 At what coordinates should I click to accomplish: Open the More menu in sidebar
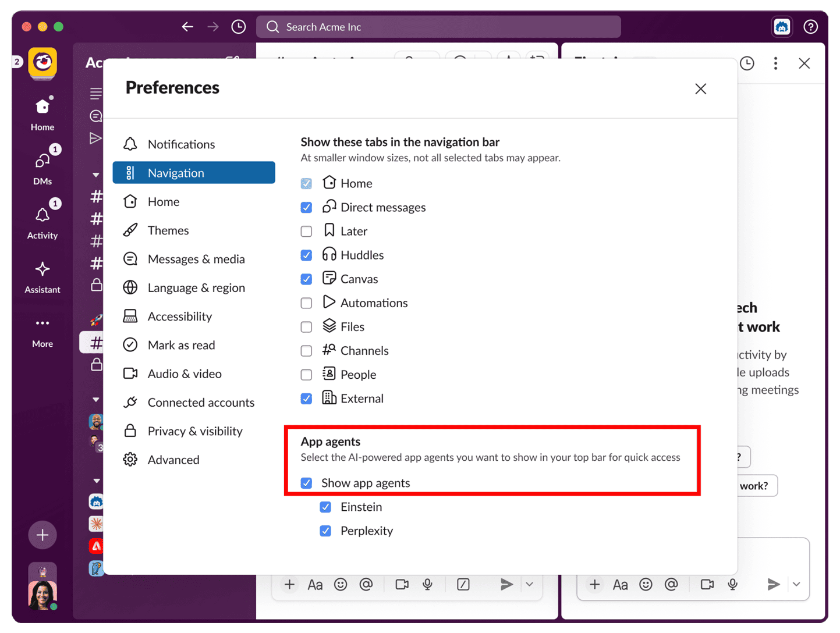(x=42, y=332)
